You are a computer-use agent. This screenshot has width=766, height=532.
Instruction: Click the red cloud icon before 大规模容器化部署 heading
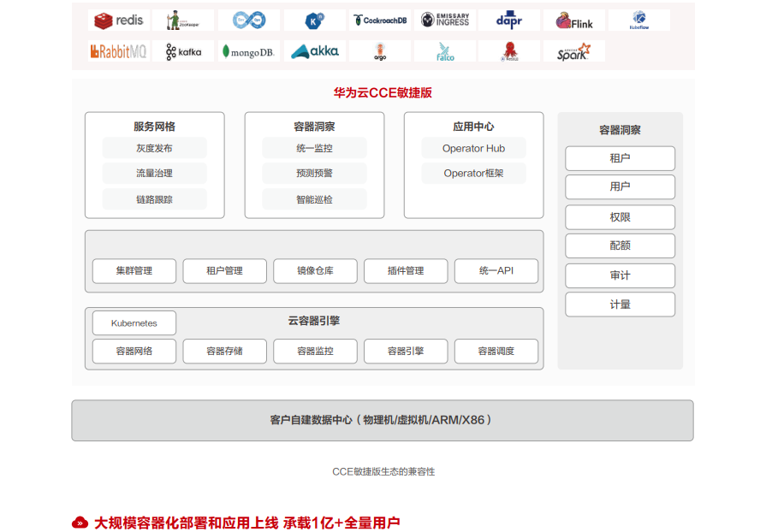coord(80,523)
